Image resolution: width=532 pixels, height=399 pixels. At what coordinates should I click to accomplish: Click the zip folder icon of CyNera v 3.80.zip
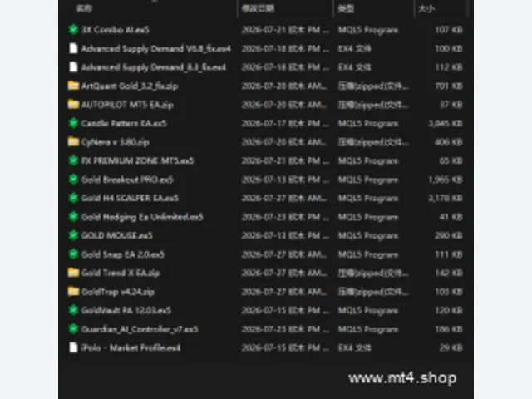click(x=73, y=141)
